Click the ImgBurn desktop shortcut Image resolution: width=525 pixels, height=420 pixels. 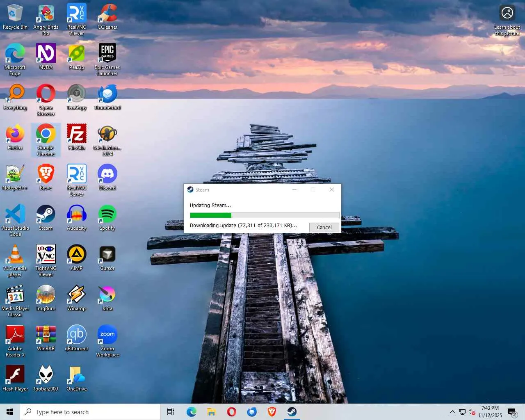click(46, 298)
